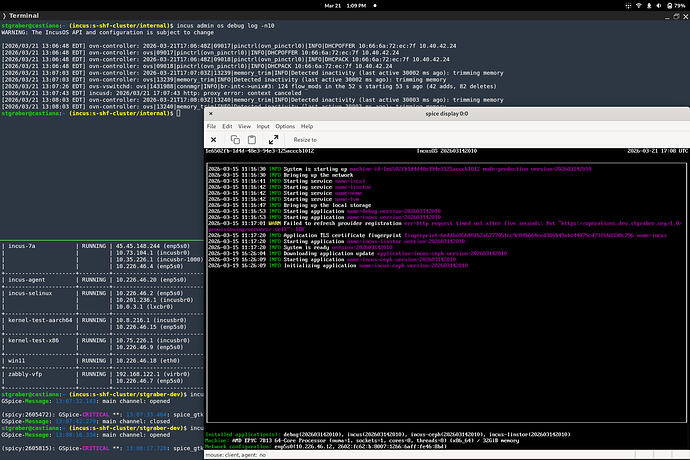Toggle fullscreen with the arrows icon

[x=273, y=139]
